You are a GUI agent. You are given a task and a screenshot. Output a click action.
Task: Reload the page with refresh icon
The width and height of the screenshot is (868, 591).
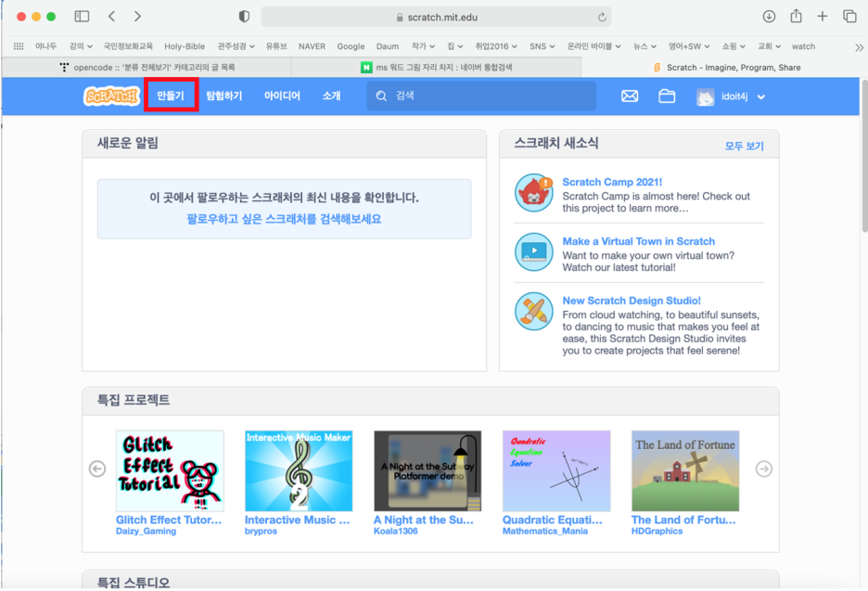coord(602,18)
